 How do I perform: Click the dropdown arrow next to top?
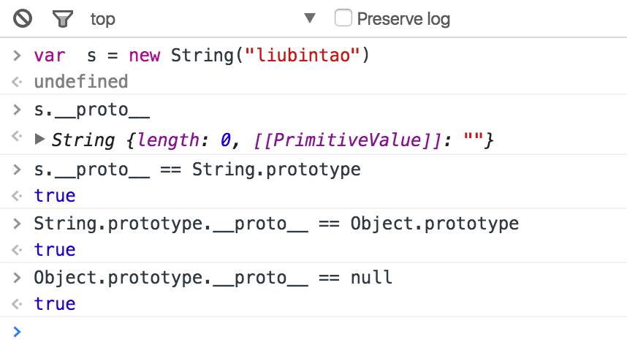[x=310, y=18]
